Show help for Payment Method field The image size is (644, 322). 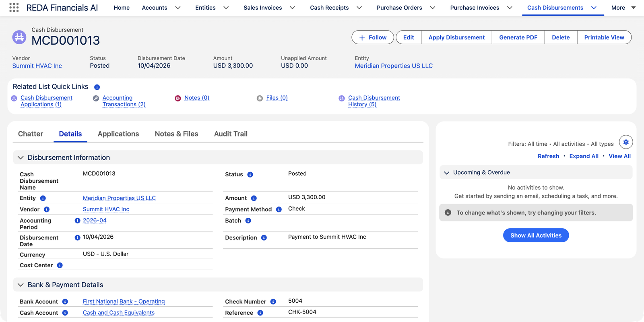point(279,209)
